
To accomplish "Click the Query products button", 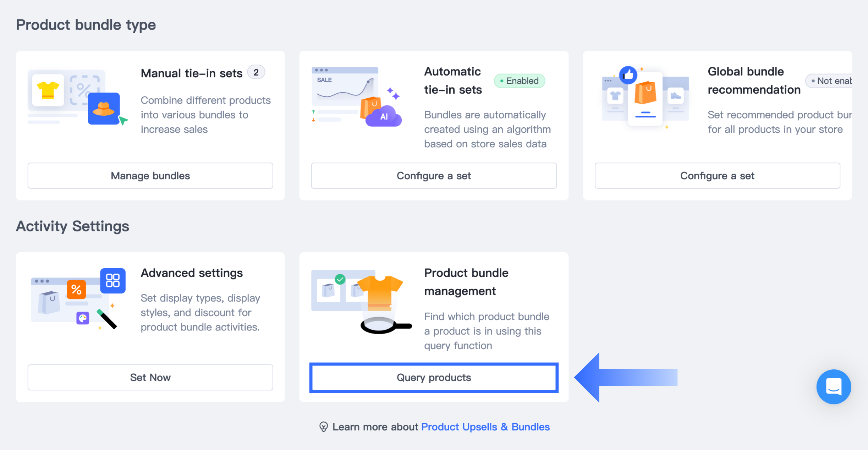I will click(434, 377).
